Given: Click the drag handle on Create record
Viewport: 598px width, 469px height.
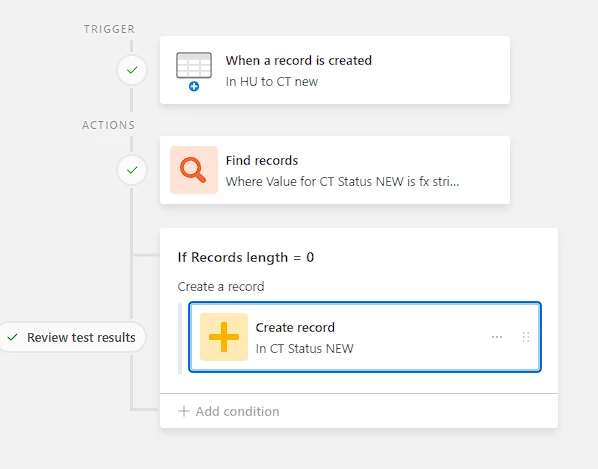Looking at the screenshot, I should (x=526, y=337).
